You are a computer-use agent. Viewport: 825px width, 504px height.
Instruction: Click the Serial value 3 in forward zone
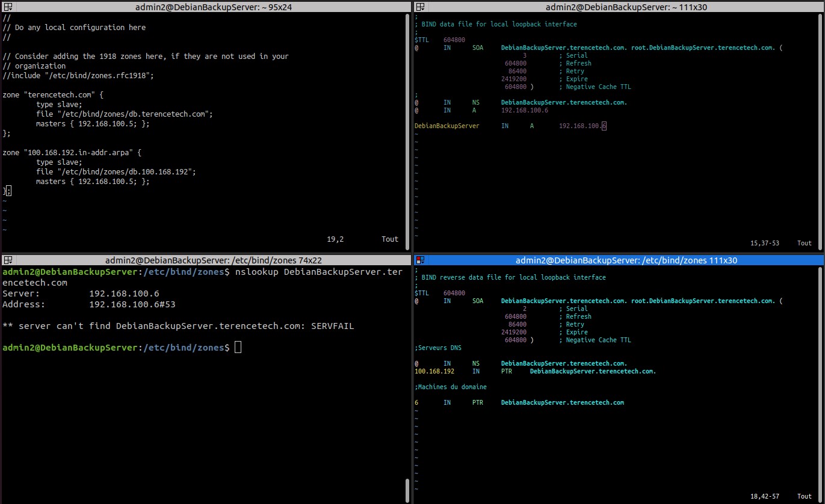pyautogui.click(x=525, y=55)
